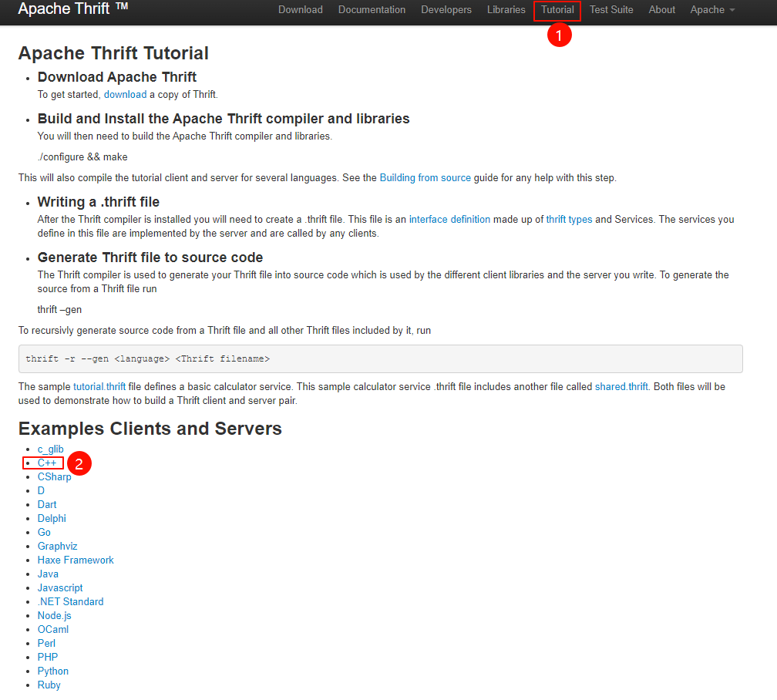Open the C++ example link

pyautogui.click(x=47, y=463)
